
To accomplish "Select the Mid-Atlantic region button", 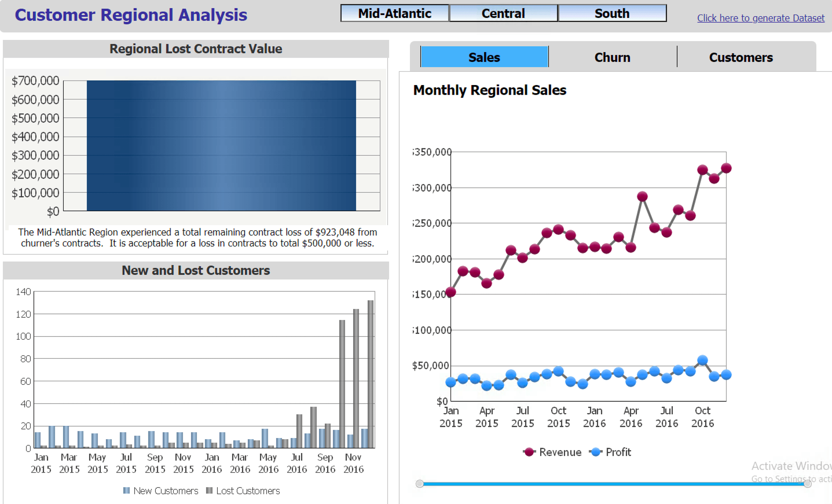I will pyautogui.click(x=395, y=13).
